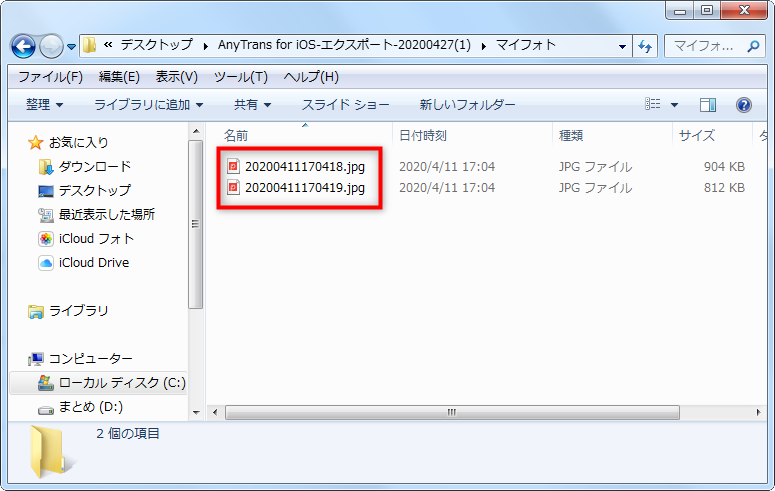Image resolution: width=775 pixels, height=491 pixels.
Task: Open the 編集(E) menu
Action: click(119, 77)
